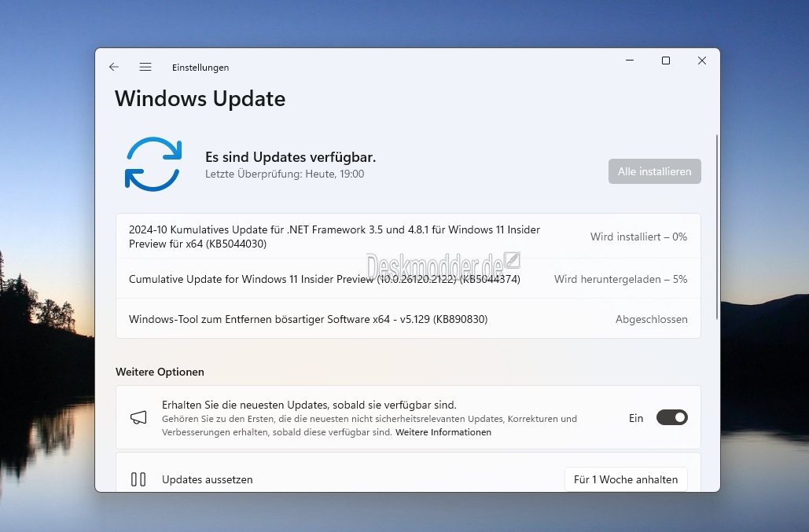This screenshot has height=532, width=809.
Task: Select the Cumulative Update KB5044374 row
Action: [408, 279]
